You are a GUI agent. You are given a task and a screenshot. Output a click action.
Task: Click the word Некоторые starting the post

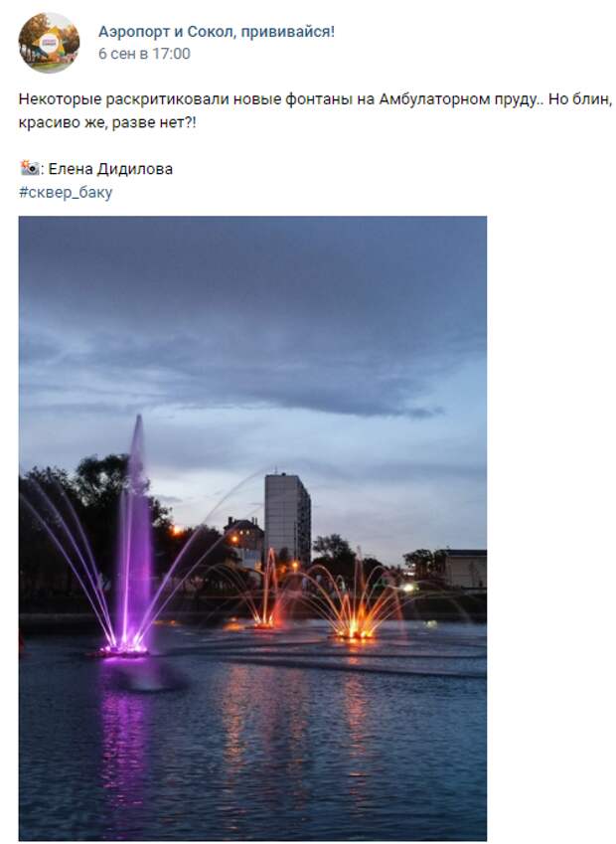click(x=60, y=99)
